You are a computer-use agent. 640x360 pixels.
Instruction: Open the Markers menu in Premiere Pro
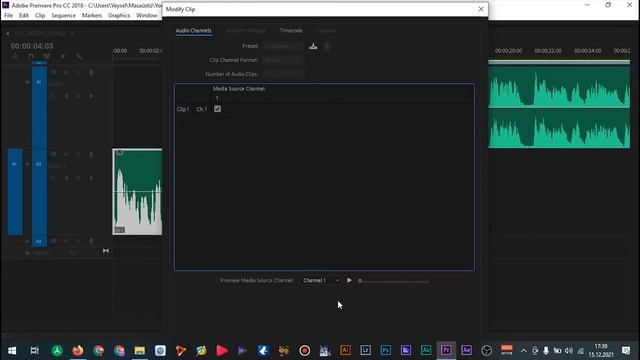pyautogui.click(x=92, y=16)
